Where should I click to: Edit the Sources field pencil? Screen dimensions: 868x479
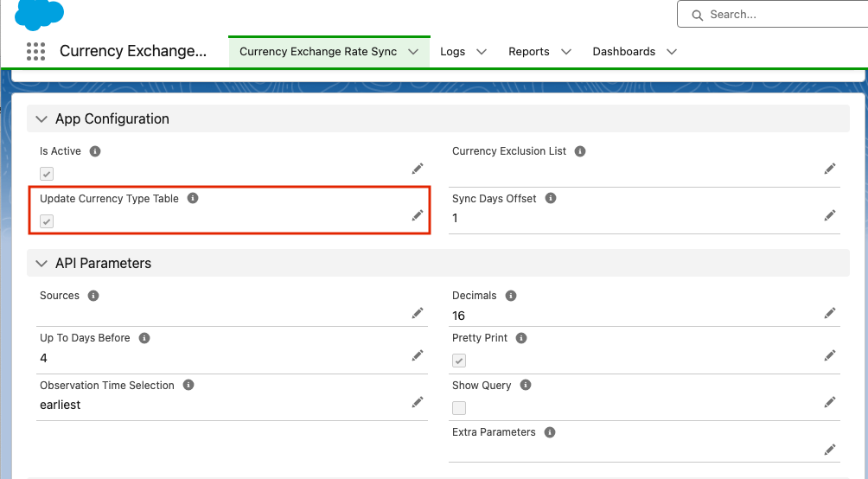click(x=418, y=314)
